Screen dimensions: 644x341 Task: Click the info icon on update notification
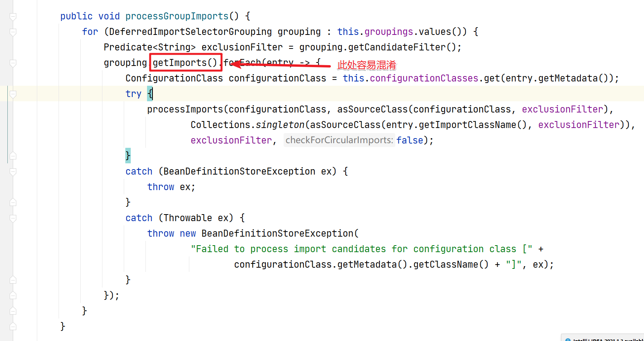click(568, 339)
